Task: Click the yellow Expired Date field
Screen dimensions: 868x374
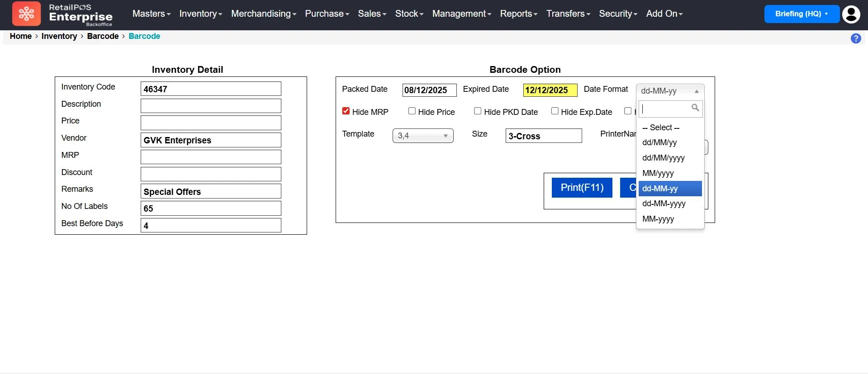Action: click(550, 90)
